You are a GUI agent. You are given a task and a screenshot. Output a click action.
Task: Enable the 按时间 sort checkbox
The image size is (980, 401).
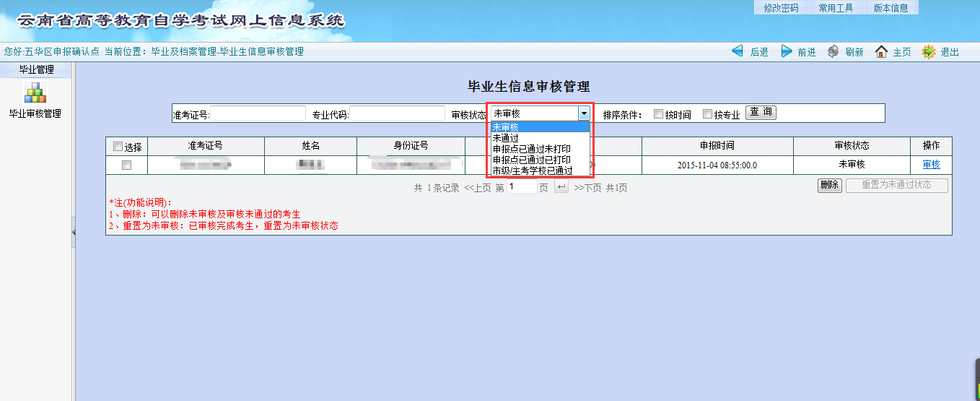[658, 113]
